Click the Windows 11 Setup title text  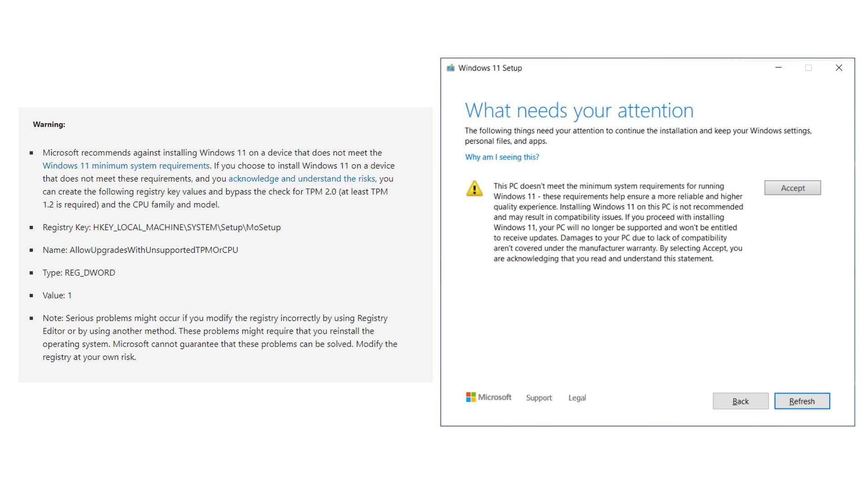(x=490, y=68)
